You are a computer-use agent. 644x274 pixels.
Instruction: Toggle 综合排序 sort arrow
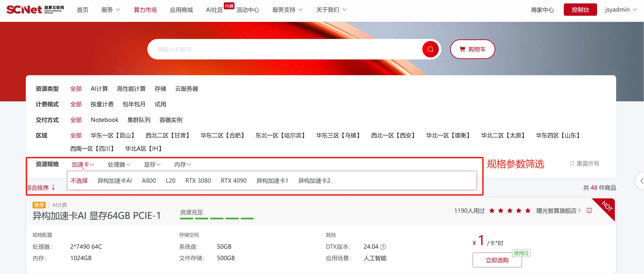click(53, 187)
